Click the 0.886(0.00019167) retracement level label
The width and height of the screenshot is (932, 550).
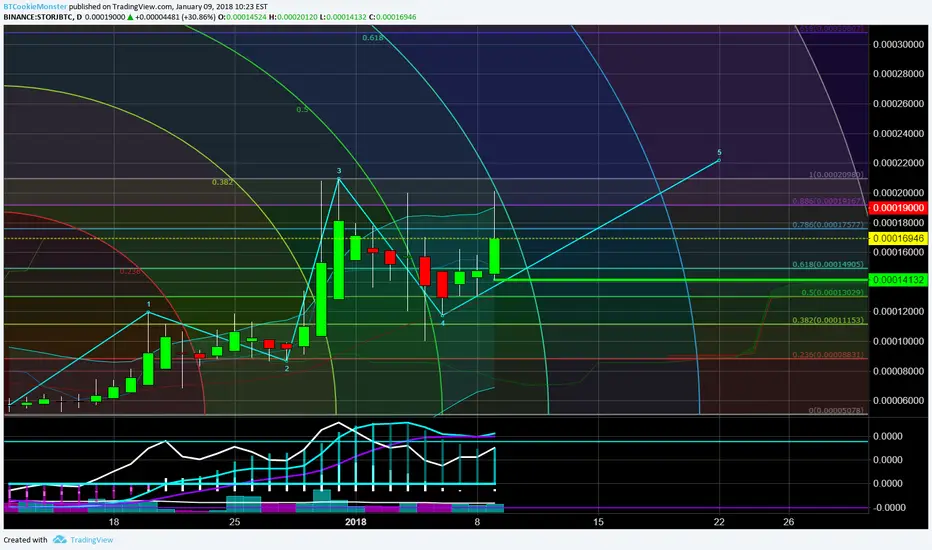point(828,202)
